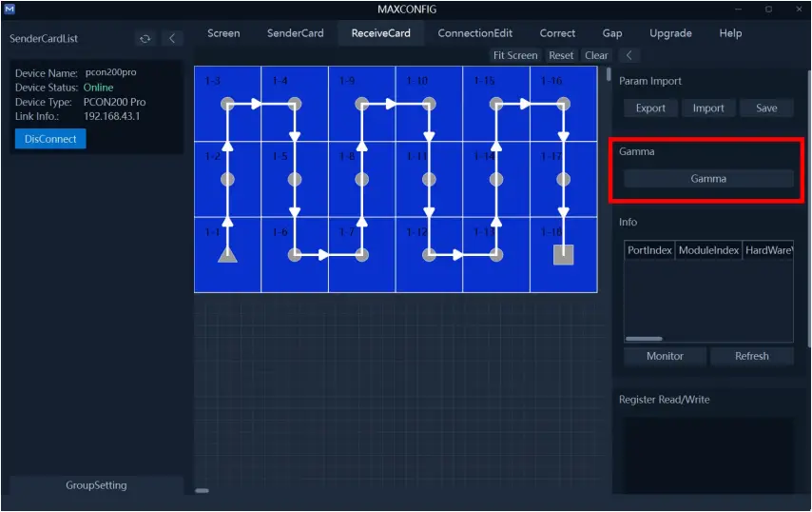Select cabinet 1-6 in the layout
This screenshot has height=512, width=812.
tap(295, 255)
